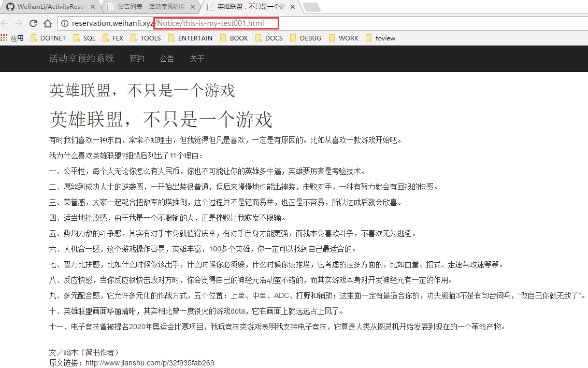Viewport: 588px width, 368px height.
Task: Click the line starting 八、反应快感
Action: pyautogui.click(x=251, y=280)
